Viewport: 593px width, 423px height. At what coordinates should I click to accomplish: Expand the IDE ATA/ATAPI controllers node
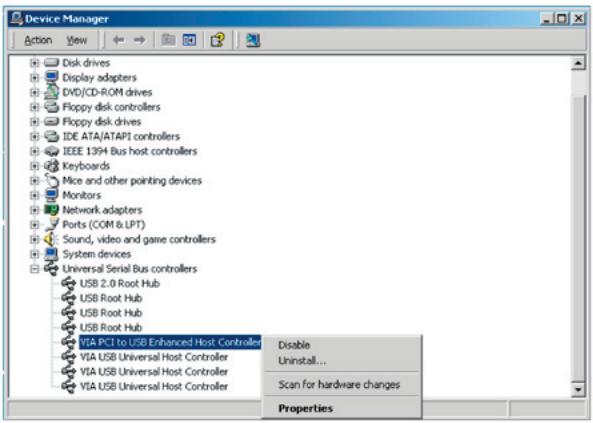(34, 137)
